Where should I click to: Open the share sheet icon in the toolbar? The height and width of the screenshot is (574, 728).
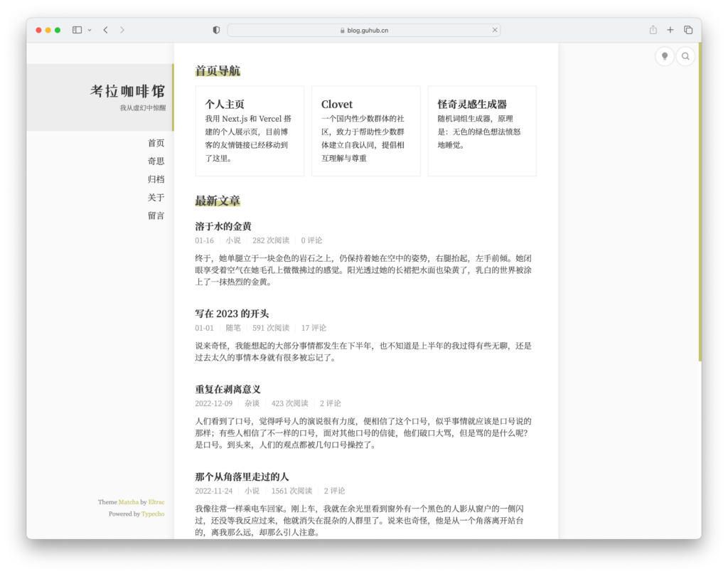click(x=652, y=30)
